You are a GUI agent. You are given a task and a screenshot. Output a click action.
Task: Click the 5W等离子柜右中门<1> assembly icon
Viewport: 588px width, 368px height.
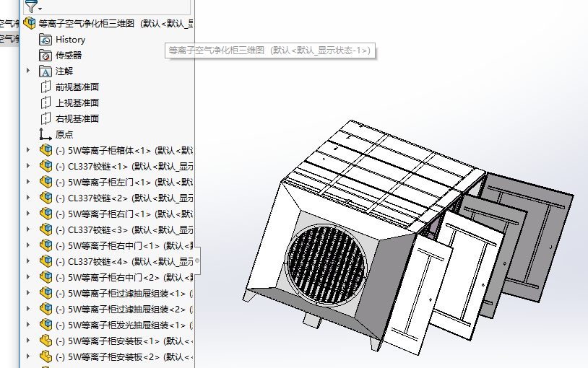[x=46, y=245]
